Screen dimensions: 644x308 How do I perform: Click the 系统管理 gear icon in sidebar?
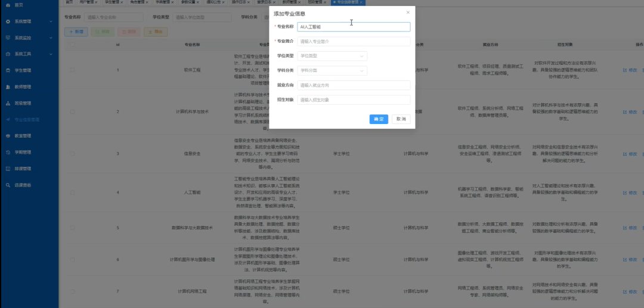coord(8,21)
